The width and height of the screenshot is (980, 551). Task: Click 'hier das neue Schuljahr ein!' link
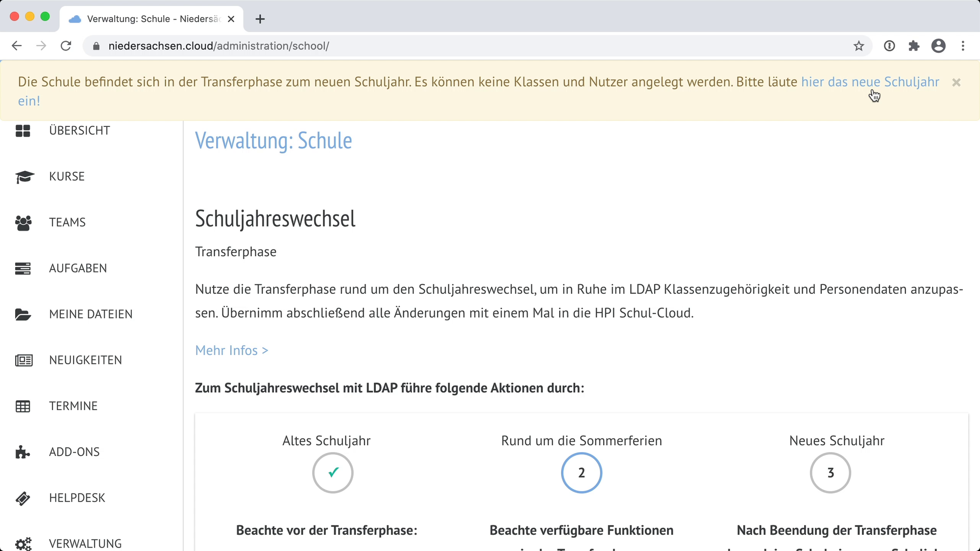click(870, 82)
